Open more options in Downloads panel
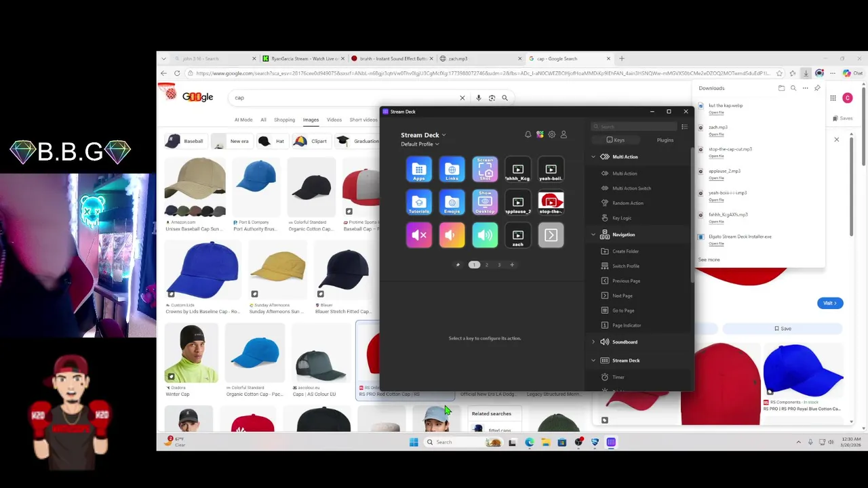The height and width of the screenshot is (488, 868). coord(806,88)
